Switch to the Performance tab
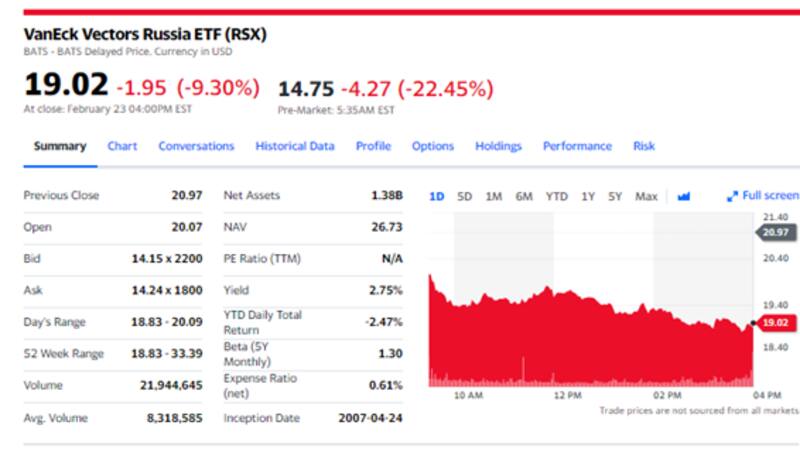 click(577, 146)
